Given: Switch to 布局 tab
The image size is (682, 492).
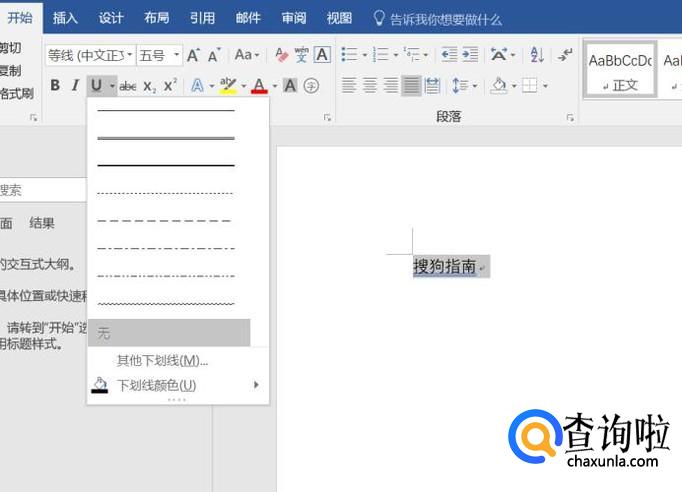Looking at the screenshot, I should click(157, 18).
